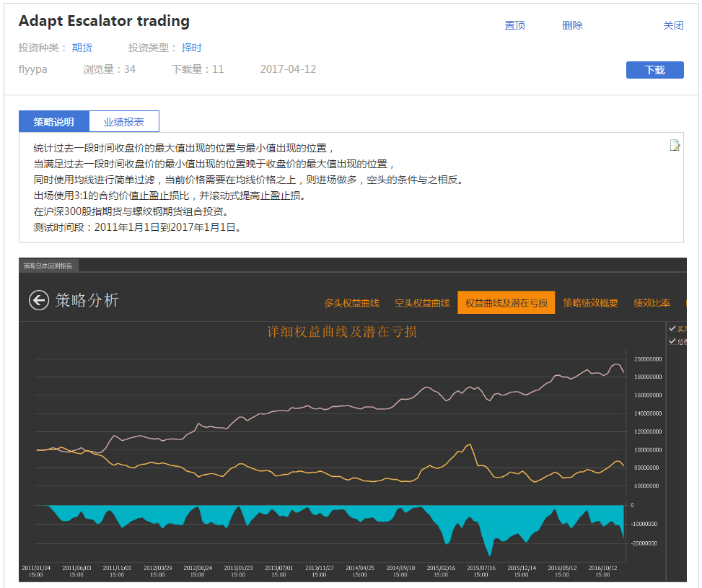Click the 择时 investment type link
Image resolution: width=702 pixels, height=588 pixels.
click(x=192, y=48)
